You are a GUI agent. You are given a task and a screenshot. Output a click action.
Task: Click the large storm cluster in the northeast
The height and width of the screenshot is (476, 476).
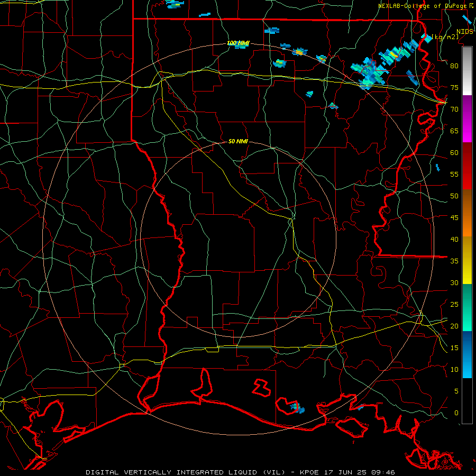click(x=384, y=65)
